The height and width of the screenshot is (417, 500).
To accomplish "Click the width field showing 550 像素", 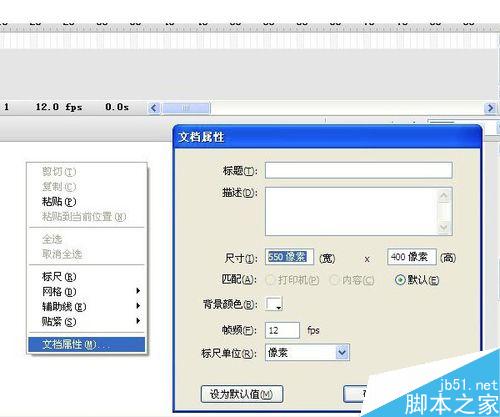I will pos(289,257).
